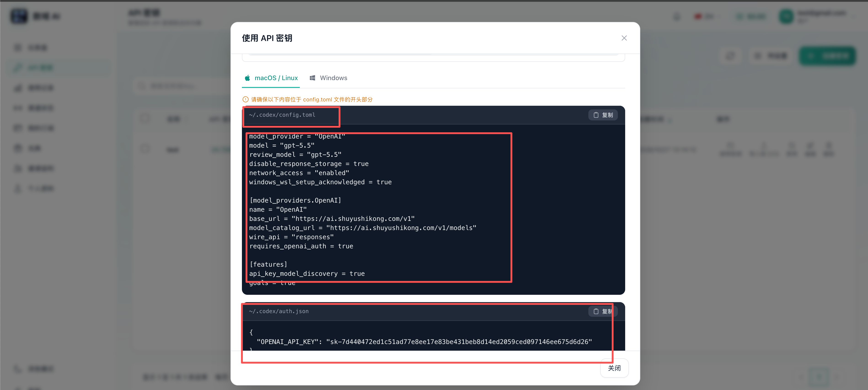The image size is (868, 390).
Task: Click the name = "OpenAI" line
Action: pyautogui.click(x=278, y=209)
